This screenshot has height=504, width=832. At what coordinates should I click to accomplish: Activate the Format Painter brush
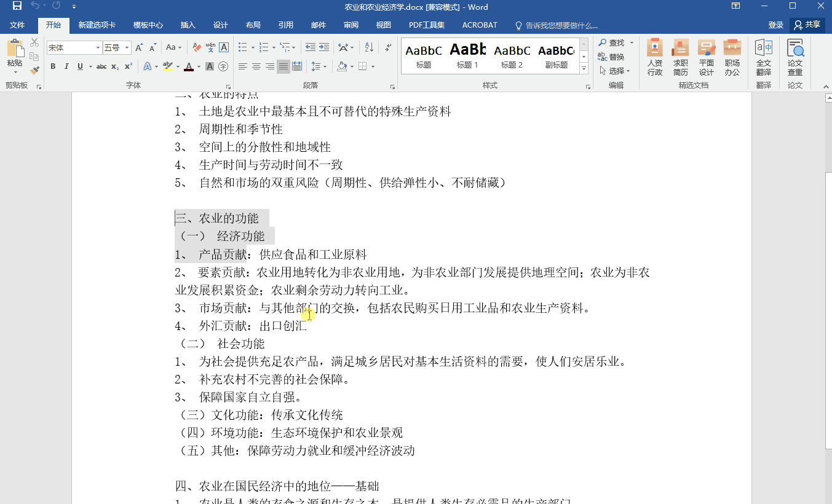click(x=34, y=70)
